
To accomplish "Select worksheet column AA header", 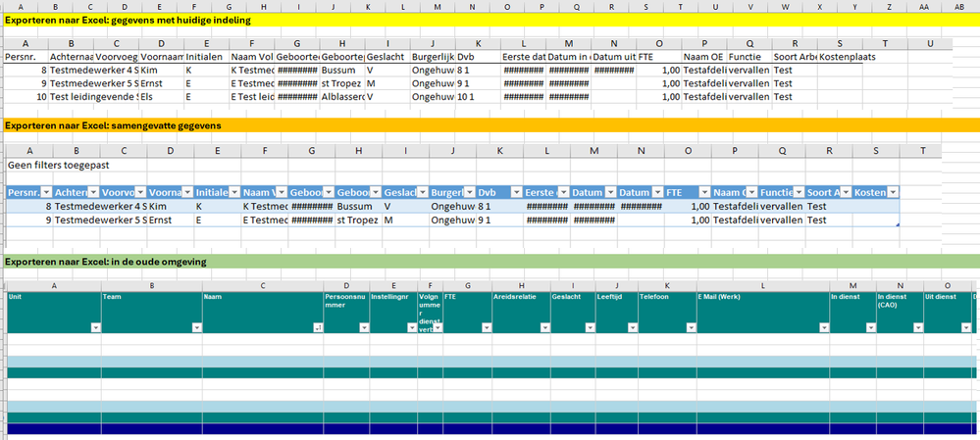I will pos(925,6).
